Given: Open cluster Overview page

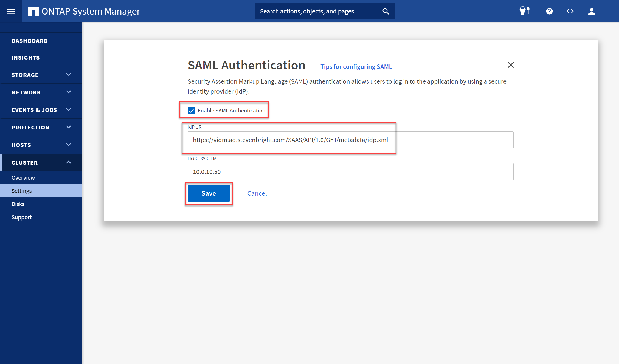Looking at the screenshot, I should point(23,177).
